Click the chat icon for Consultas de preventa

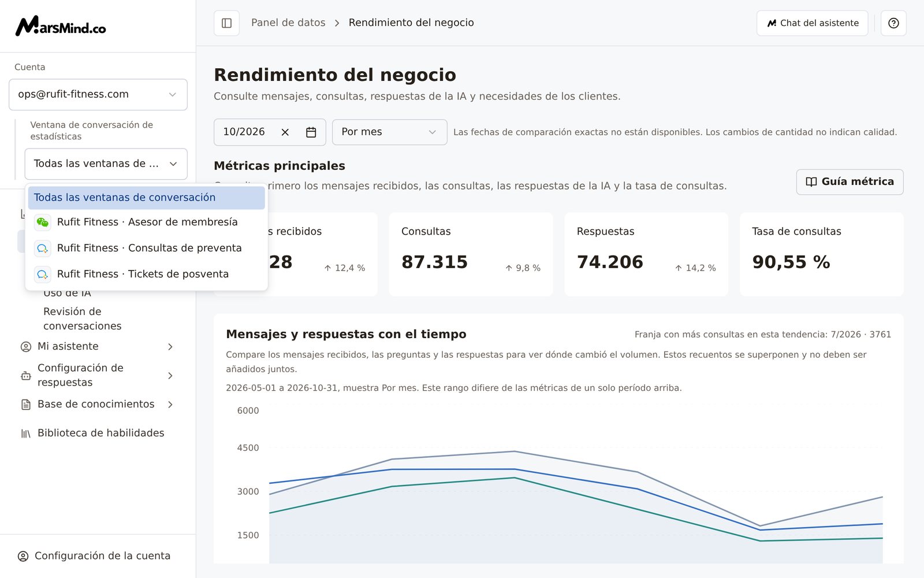tap(43, 249)
